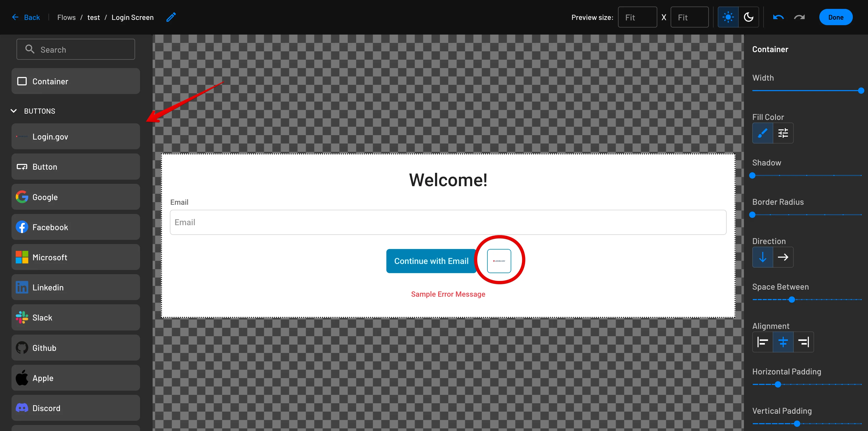Go to Flows breadcrumb
Screen dimensions: 868x431
pyautogui.click(x=66, y=17)
